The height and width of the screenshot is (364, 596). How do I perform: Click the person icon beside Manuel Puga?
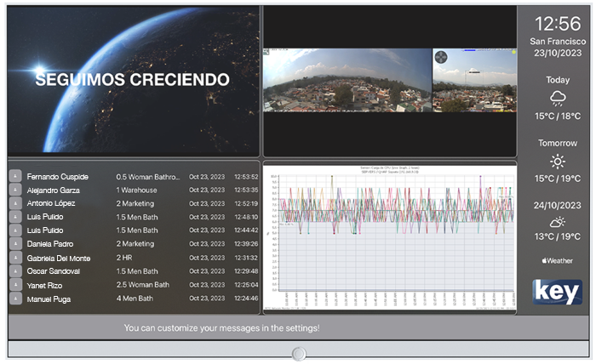point(15,299)
